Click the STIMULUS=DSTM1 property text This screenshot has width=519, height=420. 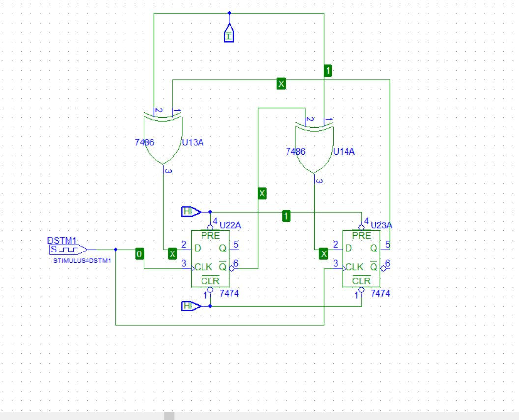click(82, 261)
